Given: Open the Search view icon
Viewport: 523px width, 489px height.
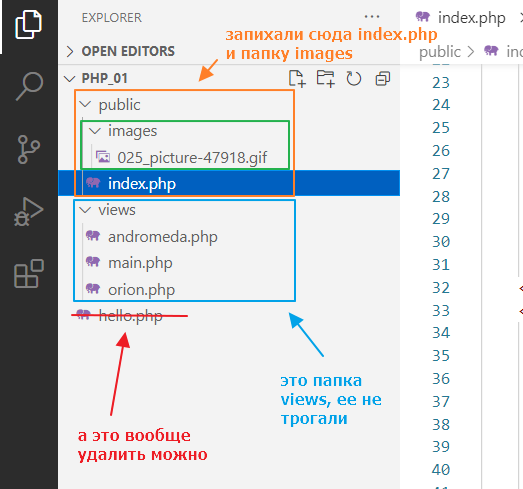Looking at the screenshot, I should (29, 86).
